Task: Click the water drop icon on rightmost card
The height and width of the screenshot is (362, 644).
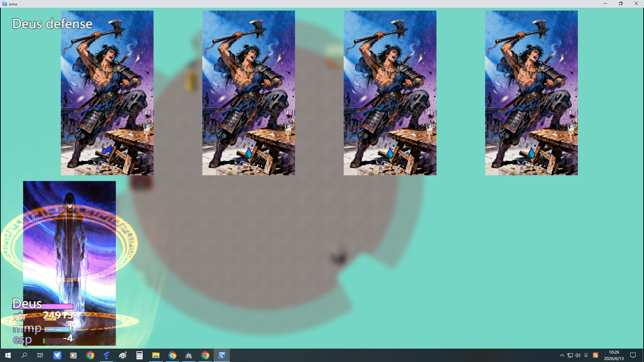Action: point(532,153)
